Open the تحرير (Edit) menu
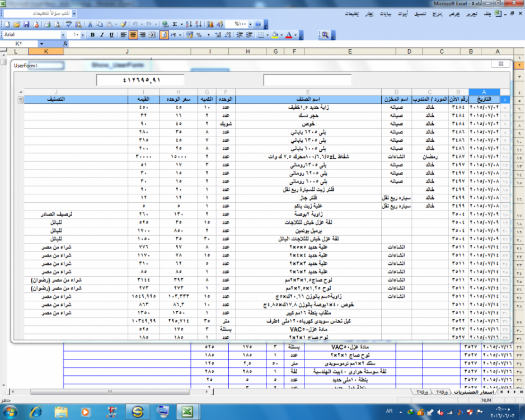Image resolution: width=525 pixels, height=420 pixels. coord(472,14)
